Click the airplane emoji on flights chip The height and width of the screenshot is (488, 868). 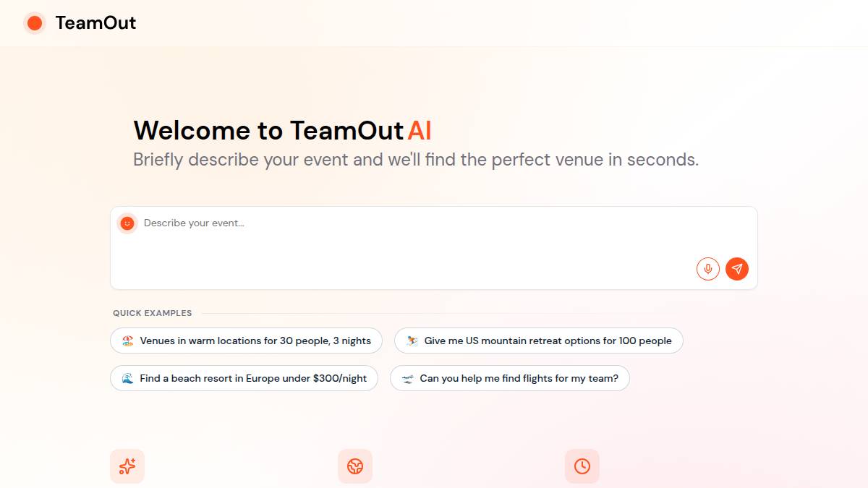click(408, 378)
